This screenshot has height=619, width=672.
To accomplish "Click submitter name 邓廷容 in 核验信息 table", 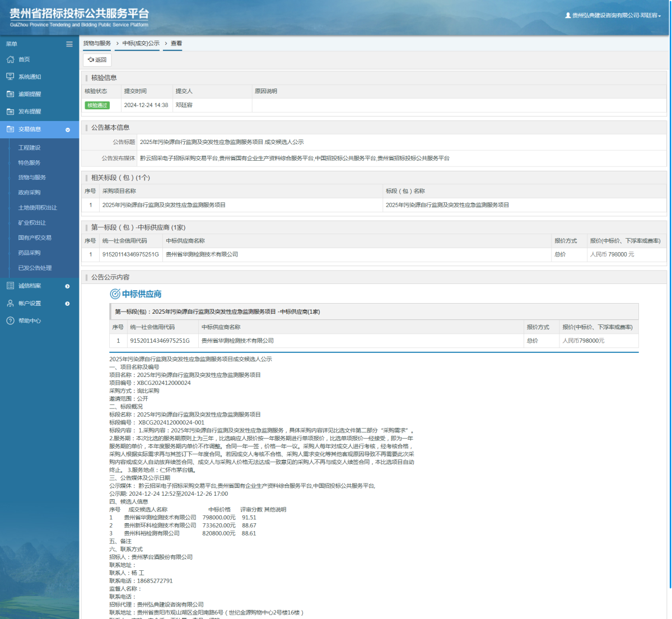I will point(184,105).
